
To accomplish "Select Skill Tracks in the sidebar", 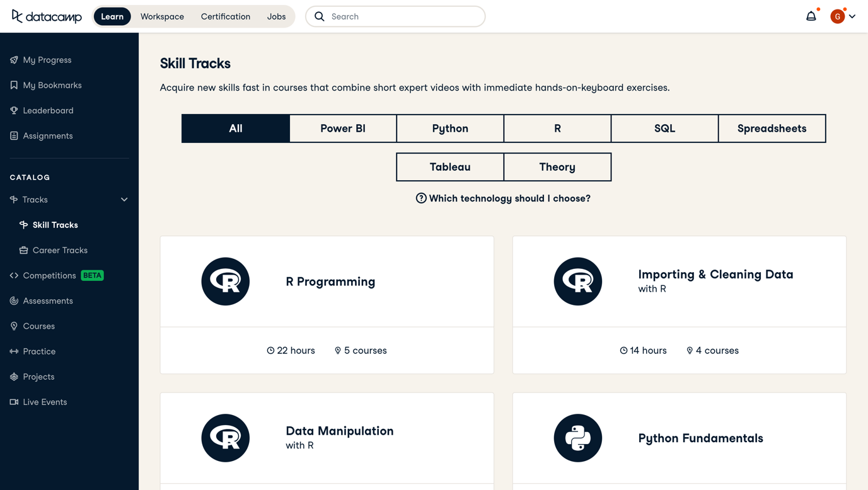I will 55,225.
